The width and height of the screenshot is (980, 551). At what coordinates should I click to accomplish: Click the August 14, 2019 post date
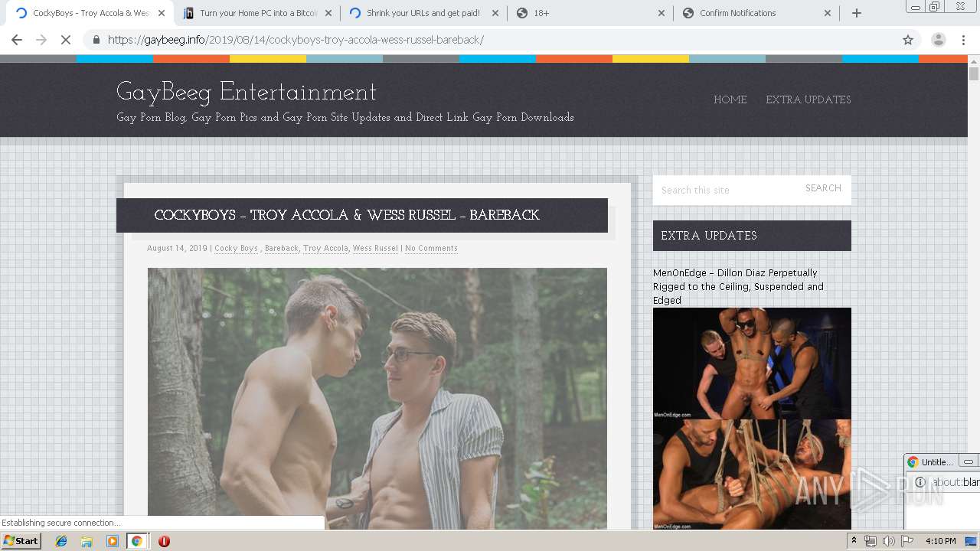(177, 249)
